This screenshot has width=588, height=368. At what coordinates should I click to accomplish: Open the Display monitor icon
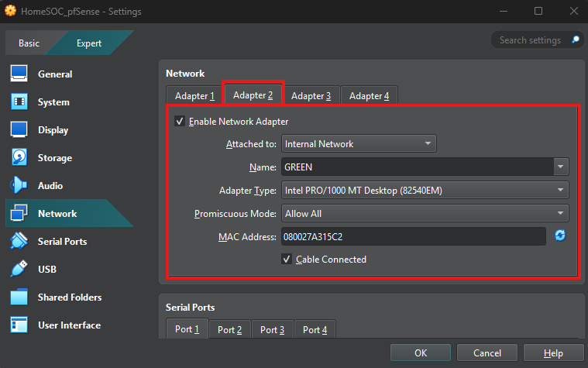click(x=19, y=130)
